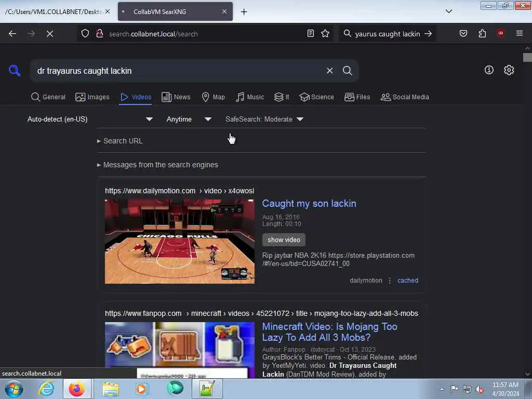Stop loading the current page

pyautogui.click(x=50, y=34)
